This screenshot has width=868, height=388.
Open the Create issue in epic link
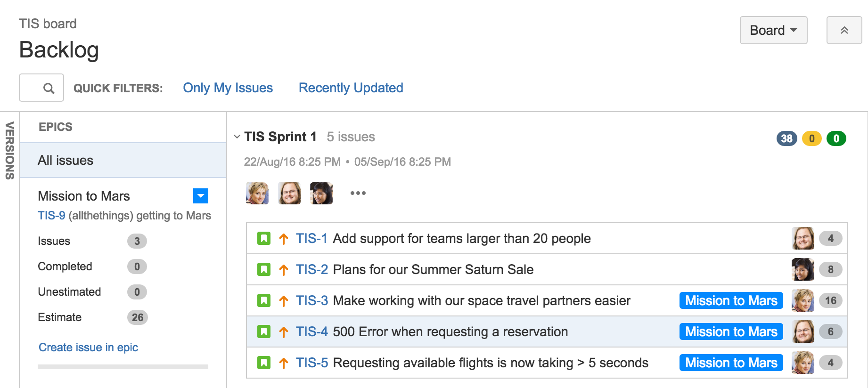click(88, 347)
